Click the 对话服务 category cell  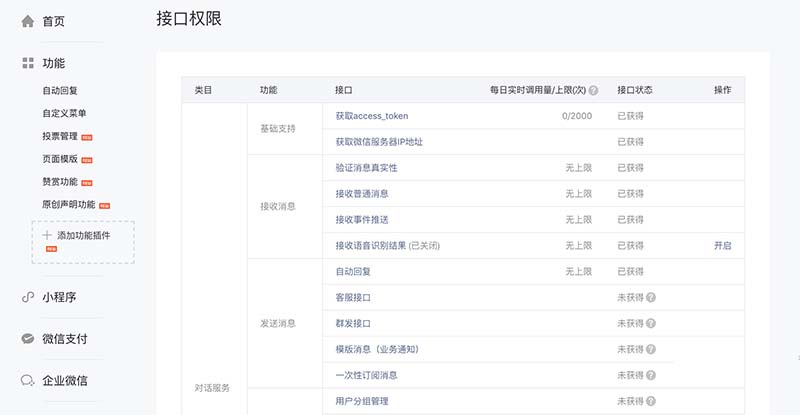point(212,388)
